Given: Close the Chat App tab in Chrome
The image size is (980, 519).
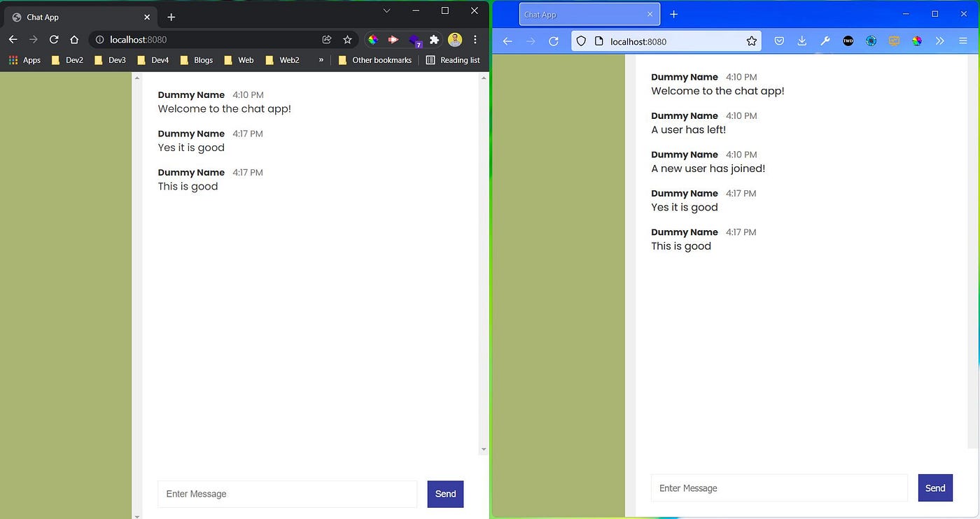Looking at the screenshot, I should click(147, 17).
